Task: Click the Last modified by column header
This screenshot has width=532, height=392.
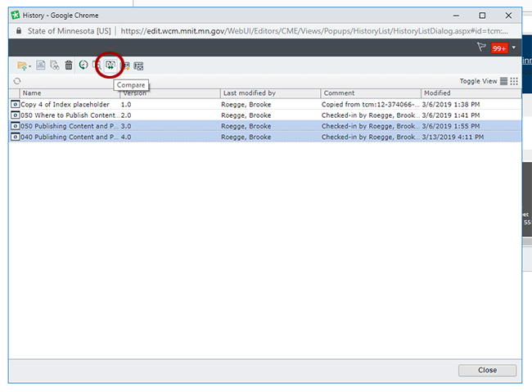Action: [268, 93]
